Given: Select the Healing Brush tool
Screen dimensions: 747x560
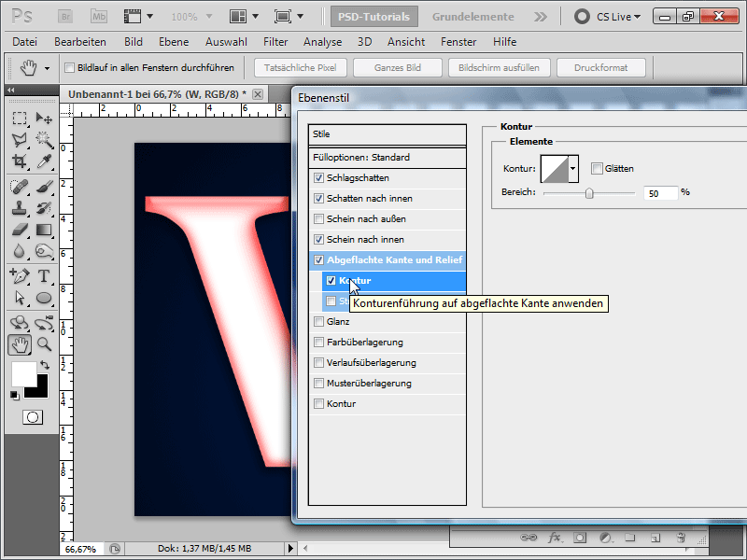Looking at the screenshot, I should tap(20, 186).
